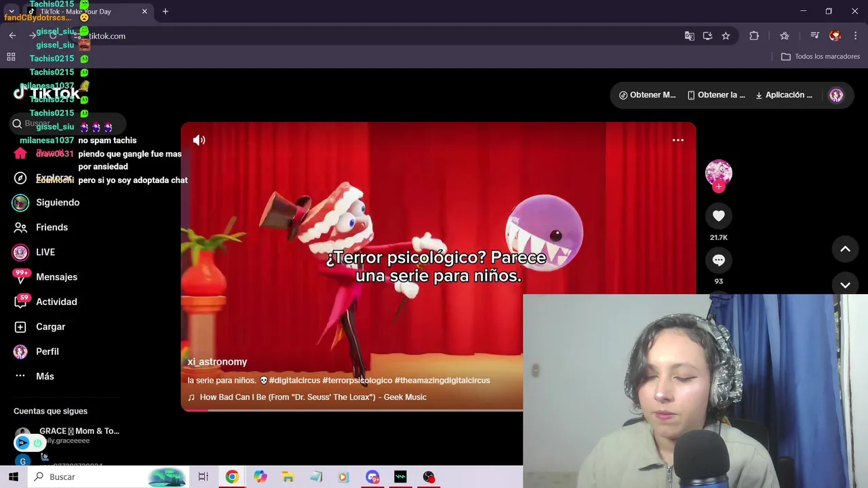This screenshot has width=868, height=488.
Task: Open Cargar upload page in sidebar
Action: (39, 327)
